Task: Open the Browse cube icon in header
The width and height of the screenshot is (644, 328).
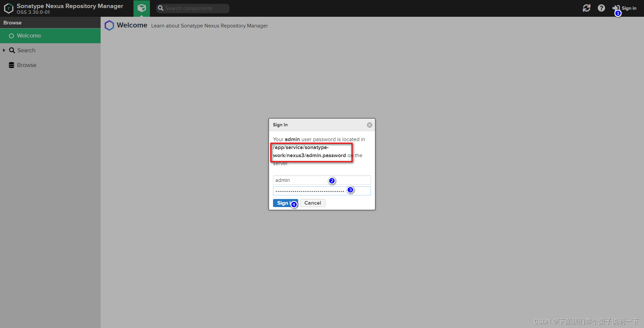Action: coord(142,8)
